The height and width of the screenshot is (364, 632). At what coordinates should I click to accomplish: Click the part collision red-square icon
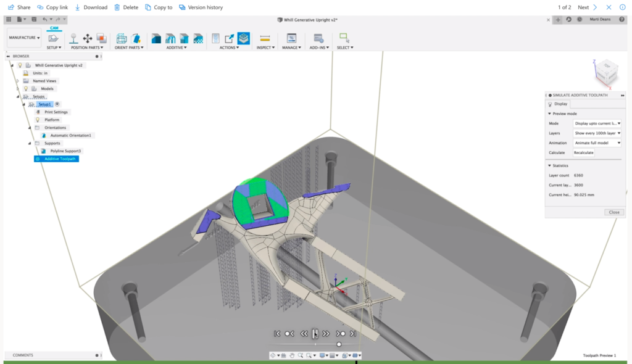(102, 38)
